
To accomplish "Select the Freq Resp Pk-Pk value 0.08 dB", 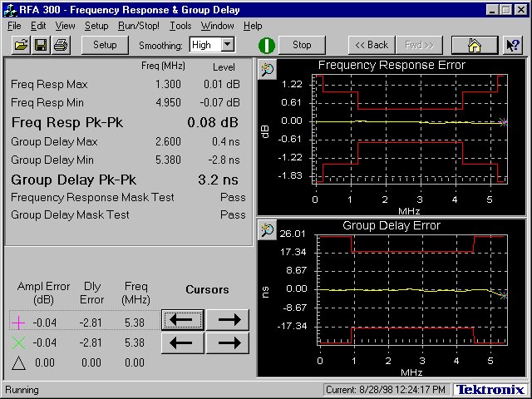I will tap(213, 122).
